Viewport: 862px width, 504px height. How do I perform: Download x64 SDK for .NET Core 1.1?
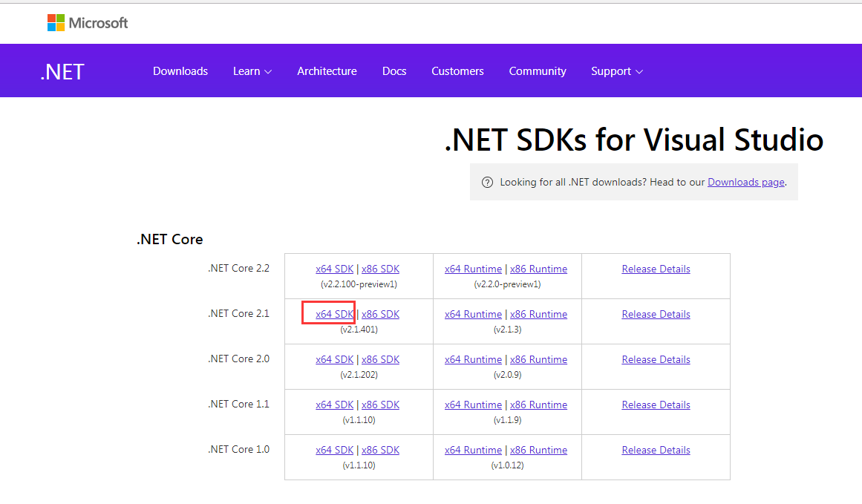point(334,405)
